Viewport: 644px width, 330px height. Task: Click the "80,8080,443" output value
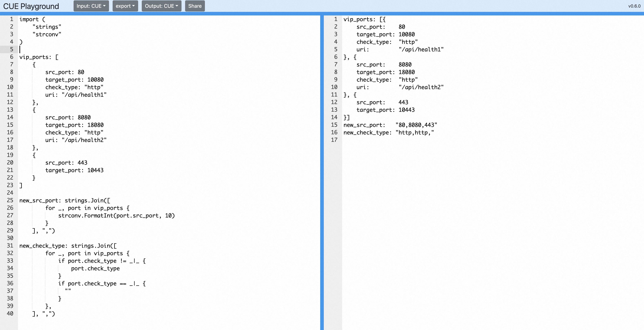pyautogui.click(x=416, y=125)
